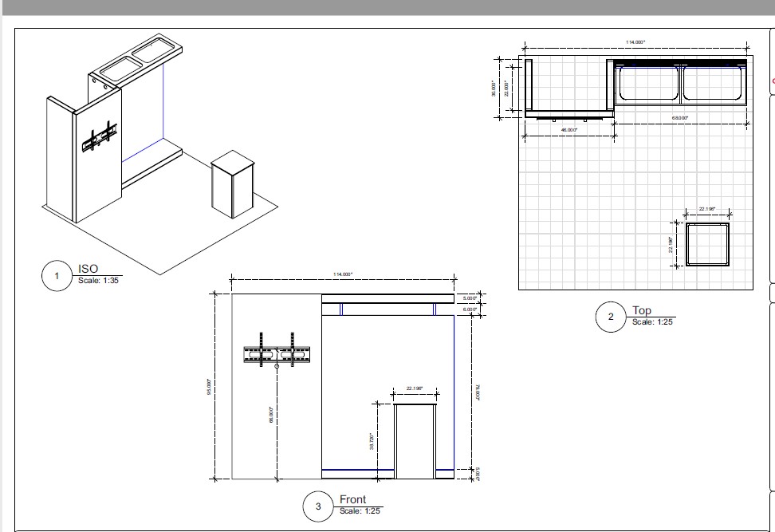Image resolution: width=775 pixels, height=532 pixels.
Task: Click the ISO view title label
Action: (88, 270)
